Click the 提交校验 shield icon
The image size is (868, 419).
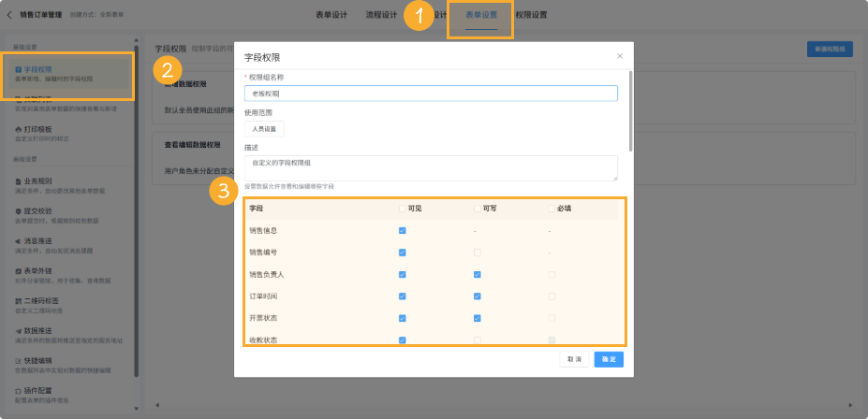coord(19,211)
